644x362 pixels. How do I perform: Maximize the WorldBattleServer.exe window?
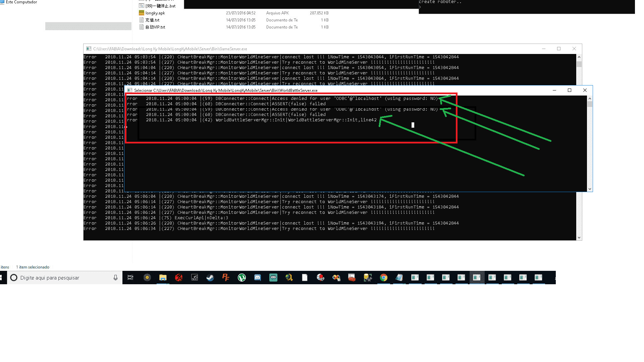click(x=570, y=90)
